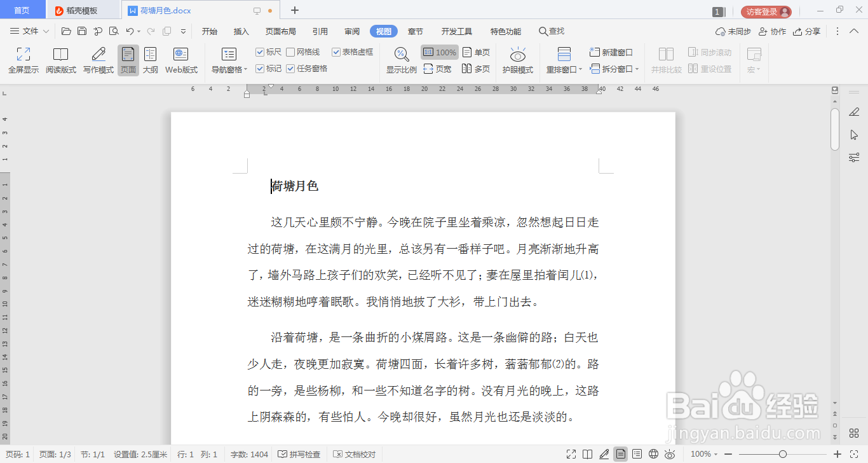Image resolution: width=868 pixels, height=463 pixels.
Task: Undo the last action
Action: coord(130,31)
